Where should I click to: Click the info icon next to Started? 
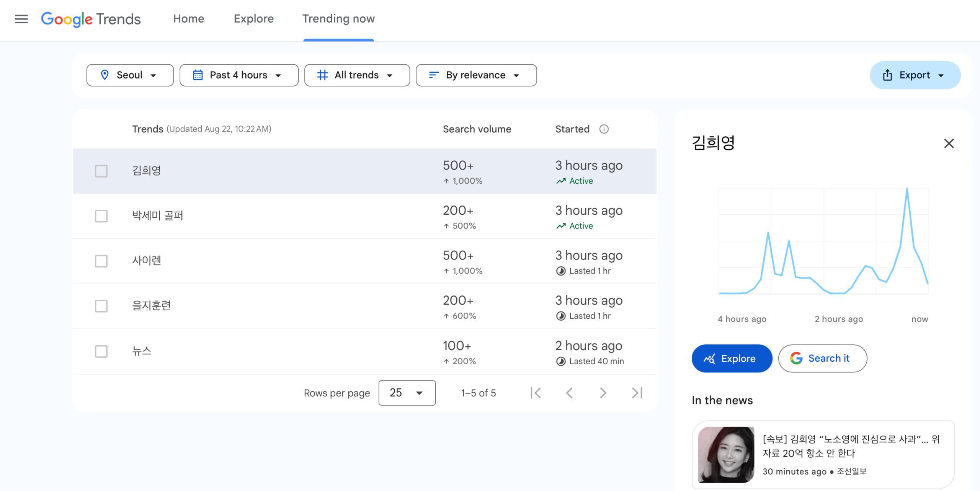(x=604, y=129)
